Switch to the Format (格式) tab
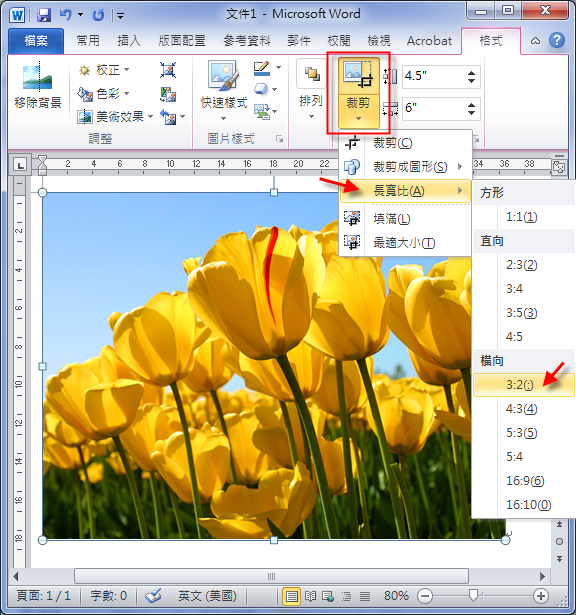This screenshot has height=615, width=576. [x=491, y=40]
